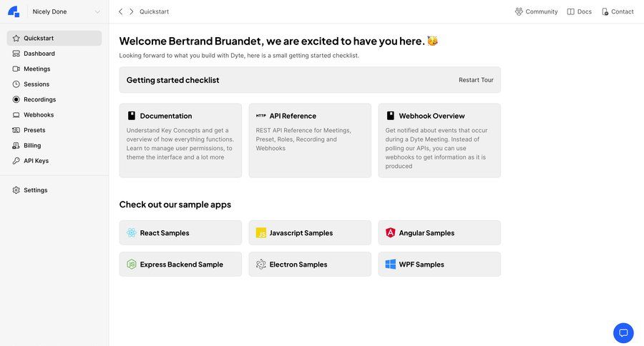Click the Presets icon in sidebar
644x346 pixels.
click(16, 130)
